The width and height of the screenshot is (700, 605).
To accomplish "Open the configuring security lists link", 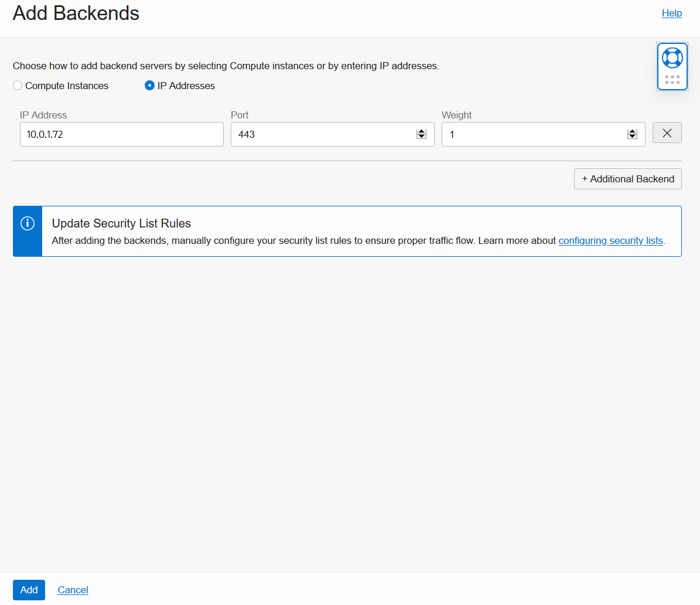I will [x=610, y=240].
